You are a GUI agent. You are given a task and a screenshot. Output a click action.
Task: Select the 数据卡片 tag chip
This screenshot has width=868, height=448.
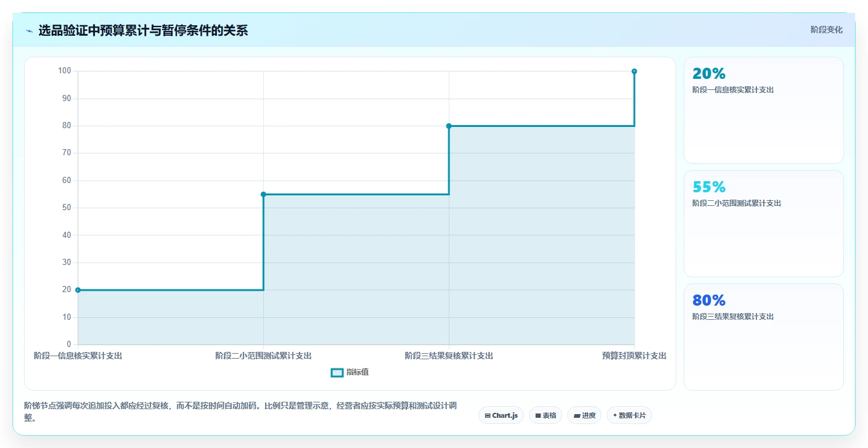point(629,415)
